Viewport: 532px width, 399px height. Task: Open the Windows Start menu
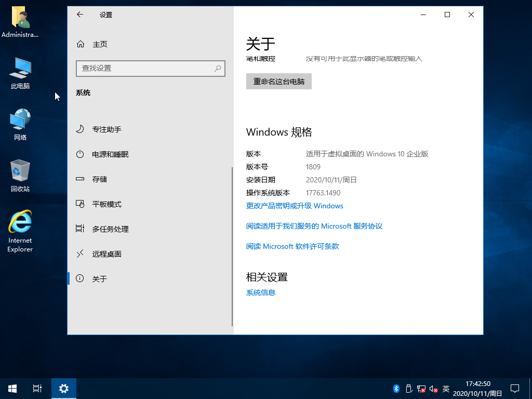tap(12, 389)
